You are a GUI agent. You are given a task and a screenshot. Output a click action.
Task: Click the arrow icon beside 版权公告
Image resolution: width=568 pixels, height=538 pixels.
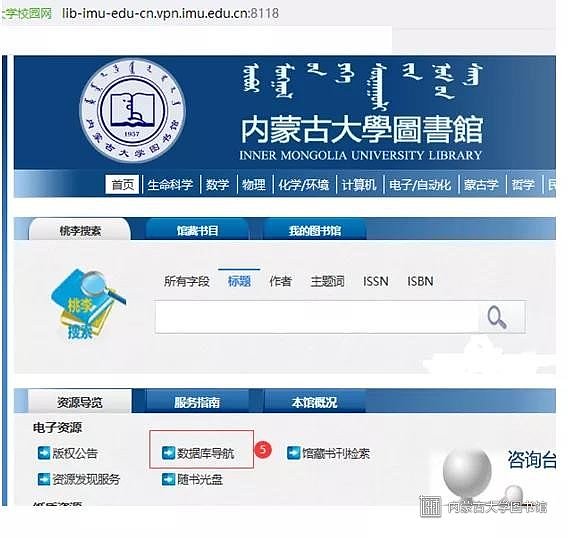[x=43, y=453]
